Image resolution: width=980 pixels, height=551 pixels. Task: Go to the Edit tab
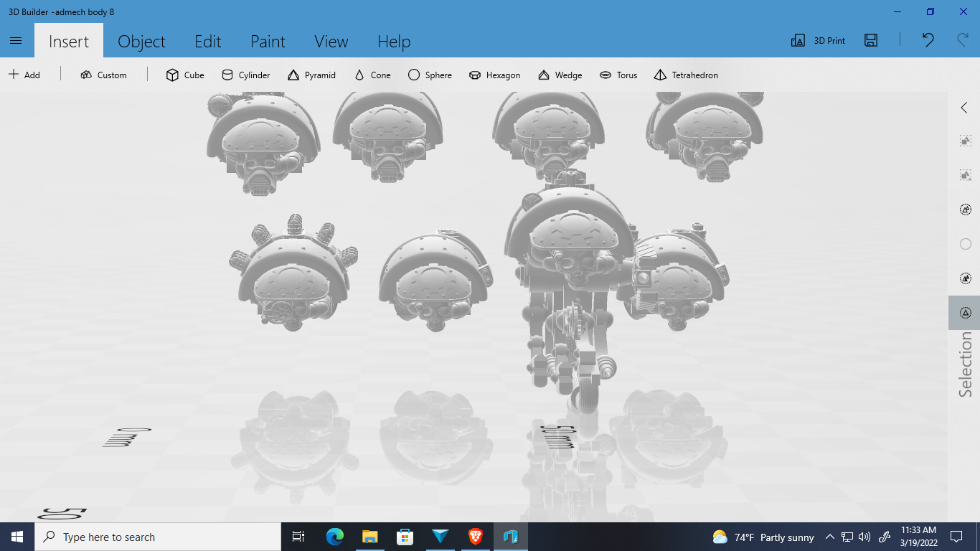click(208, 41)
